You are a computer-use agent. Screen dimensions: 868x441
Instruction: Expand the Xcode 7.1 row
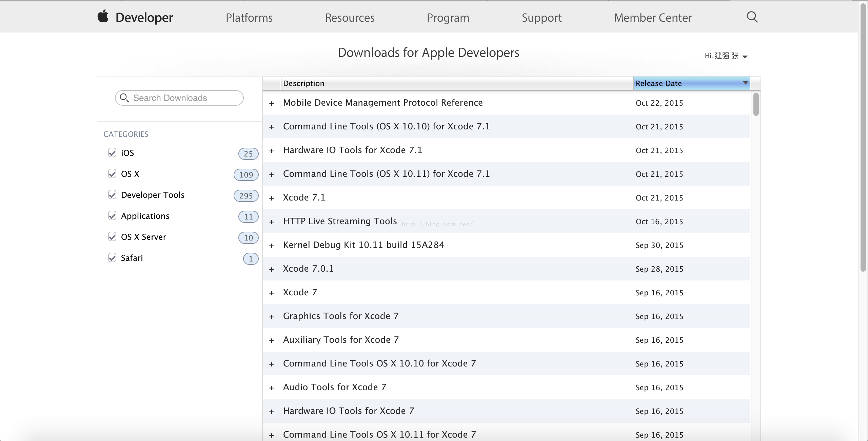pyautogui.click(x=271, y=198)
